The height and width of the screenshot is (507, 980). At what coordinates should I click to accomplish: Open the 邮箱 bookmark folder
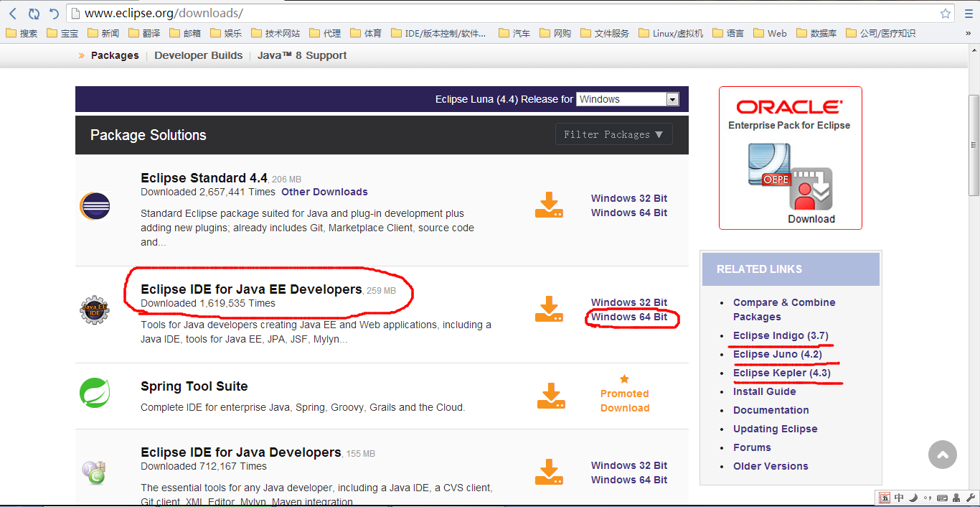click(185, 33)
